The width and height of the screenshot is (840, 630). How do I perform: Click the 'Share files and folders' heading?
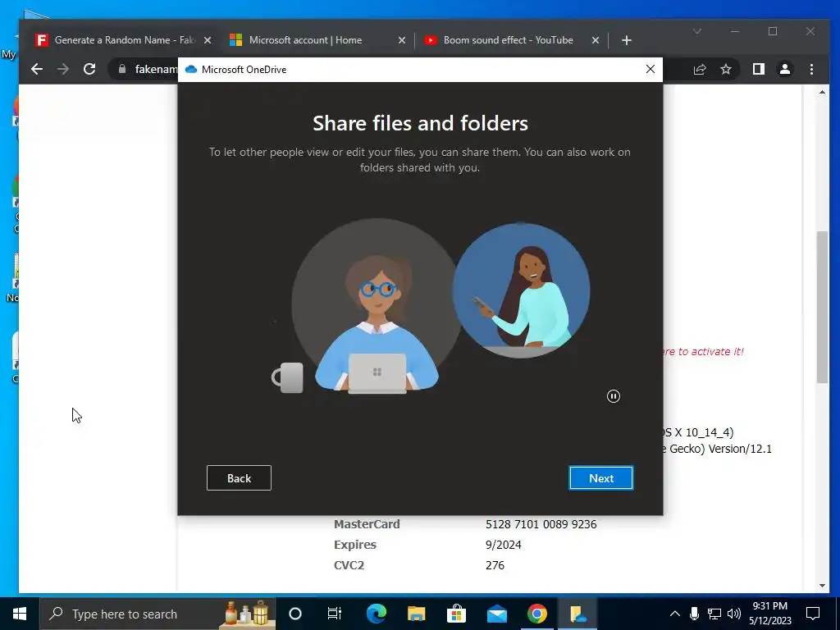420,123
